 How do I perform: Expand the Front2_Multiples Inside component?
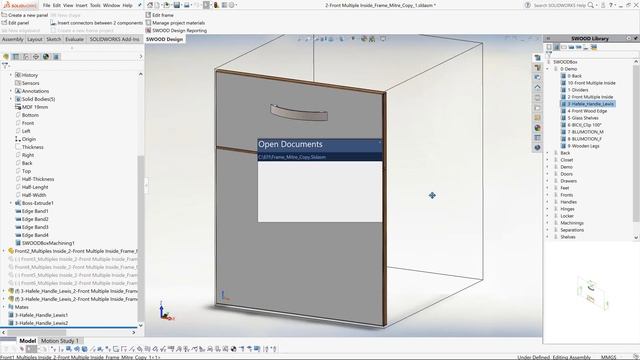point(4,251)
